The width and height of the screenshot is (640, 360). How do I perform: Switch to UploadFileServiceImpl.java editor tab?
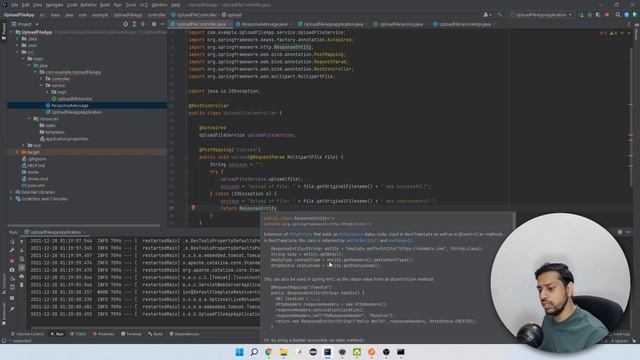pos(464,24)
